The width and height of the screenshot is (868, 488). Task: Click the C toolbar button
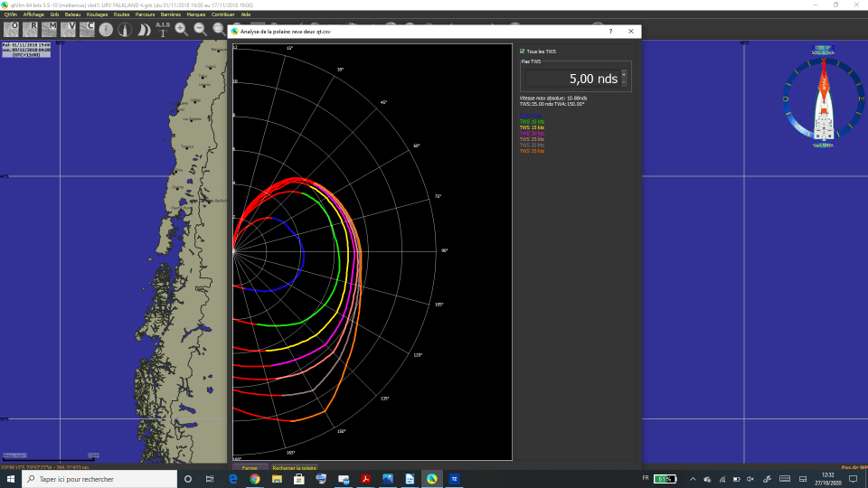88,29
